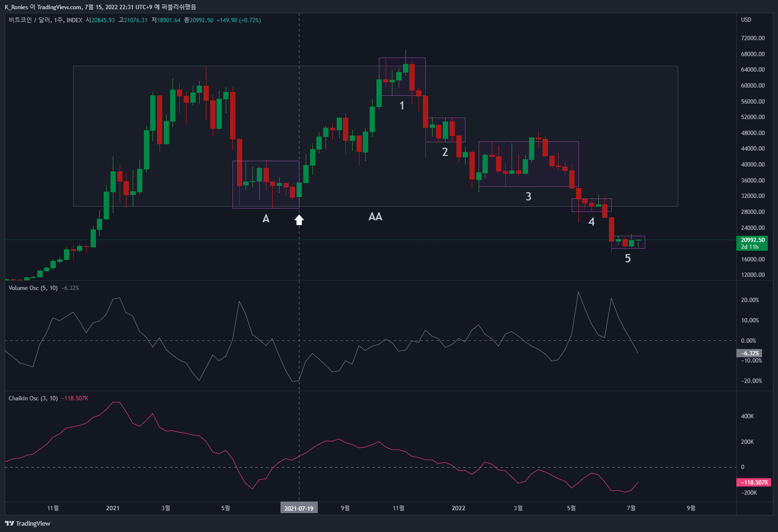Image resolution: width=778 pixels, height=532 pixels.
Task: Click the −200K Chaikin axis label
Action: click(749, 493)
